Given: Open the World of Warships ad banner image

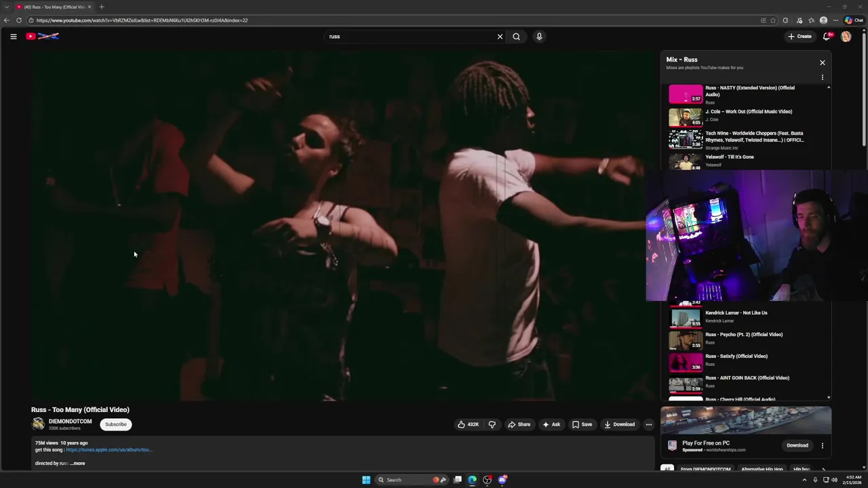Looking at the screenshot, I should point(746,420).
